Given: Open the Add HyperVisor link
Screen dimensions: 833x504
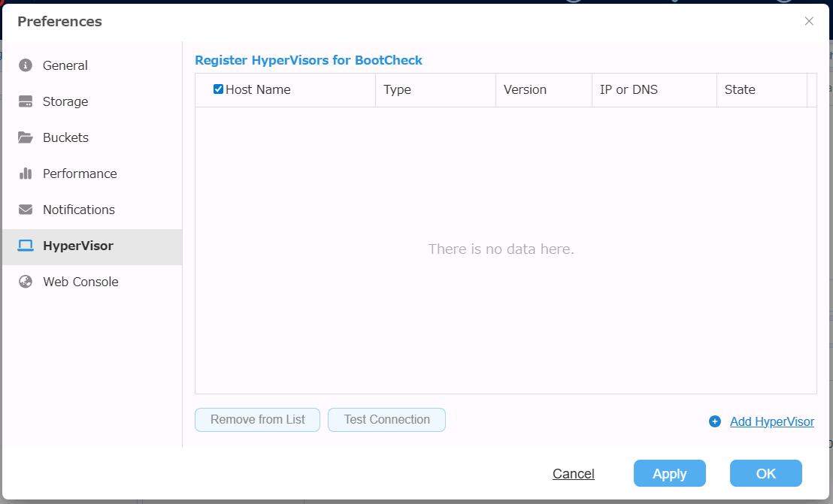Looking at the screenshot, I should (x=771, y=421).
